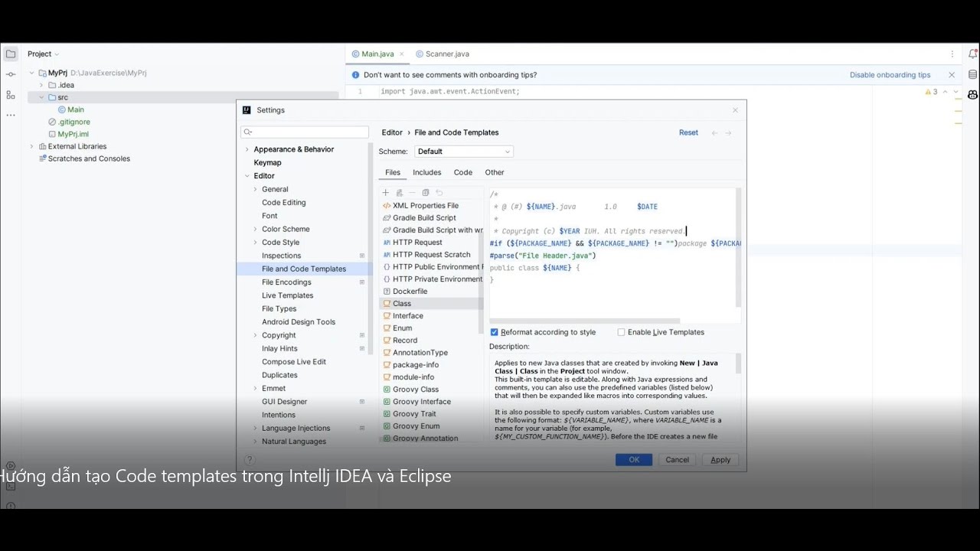
Task: Select Live Templates in settings tree
Action: click(x=287, y=295)
